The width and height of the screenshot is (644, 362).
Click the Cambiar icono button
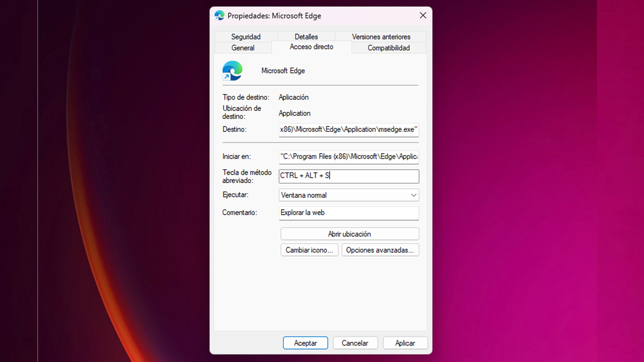click(x=309, y=250)
